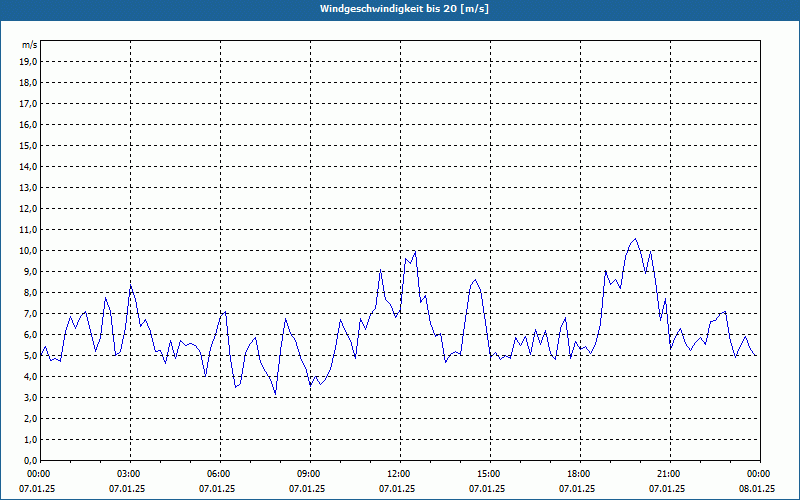The height and width of the screenshot is (500, 800).
Task: Click the '15:00' x-axis time label
Action: 490,474
